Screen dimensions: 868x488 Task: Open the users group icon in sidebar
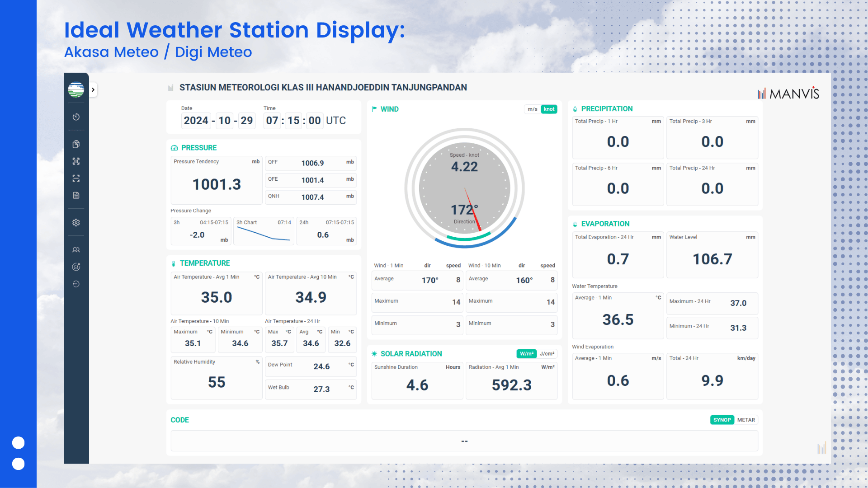76,249
